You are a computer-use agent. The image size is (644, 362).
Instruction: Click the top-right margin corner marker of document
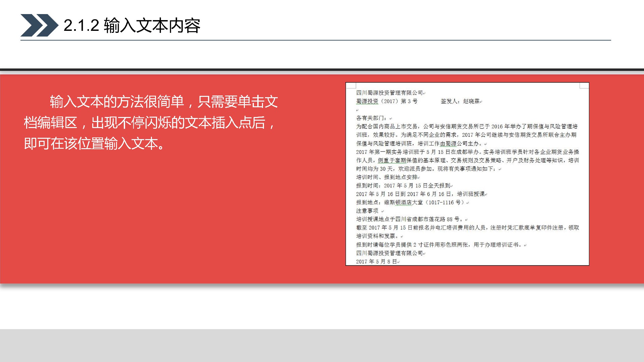point(584,85)
